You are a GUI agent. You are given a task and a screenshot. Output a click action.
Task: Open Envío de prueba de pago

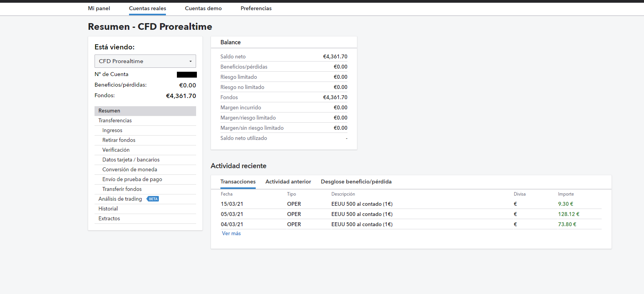click(132, 180)
